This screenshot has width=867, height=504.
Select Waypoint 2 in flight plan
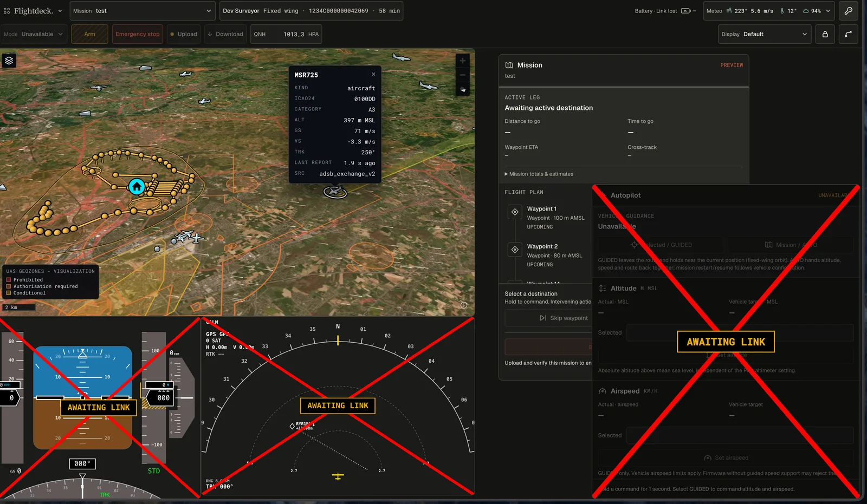pos(548,256)
